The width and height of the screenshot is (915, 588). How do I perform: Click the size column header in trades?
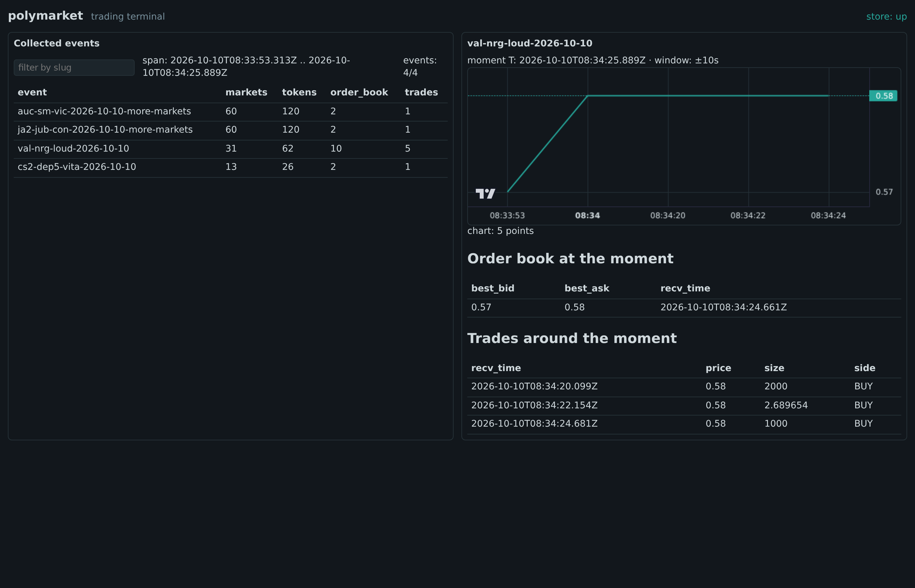tap(774, 368)
